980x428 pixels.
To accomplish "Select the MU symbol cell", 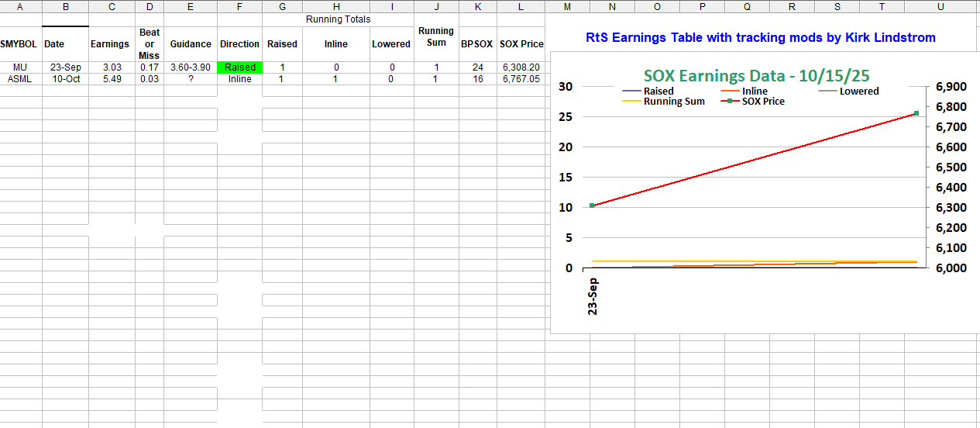I will (x=20, y=67).
